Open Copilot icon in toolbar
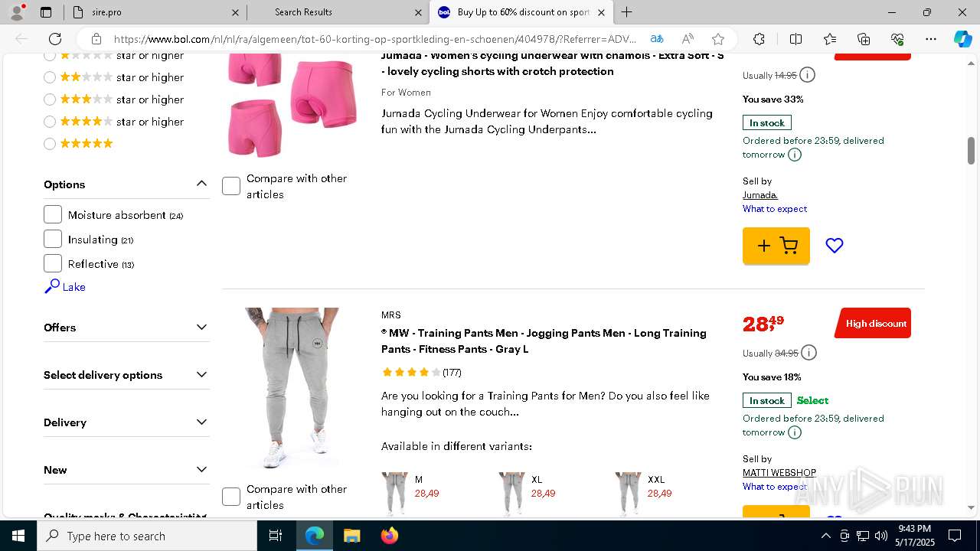Image resolution: width=980 pixels, height=551 pixels. tap(962, 39)
